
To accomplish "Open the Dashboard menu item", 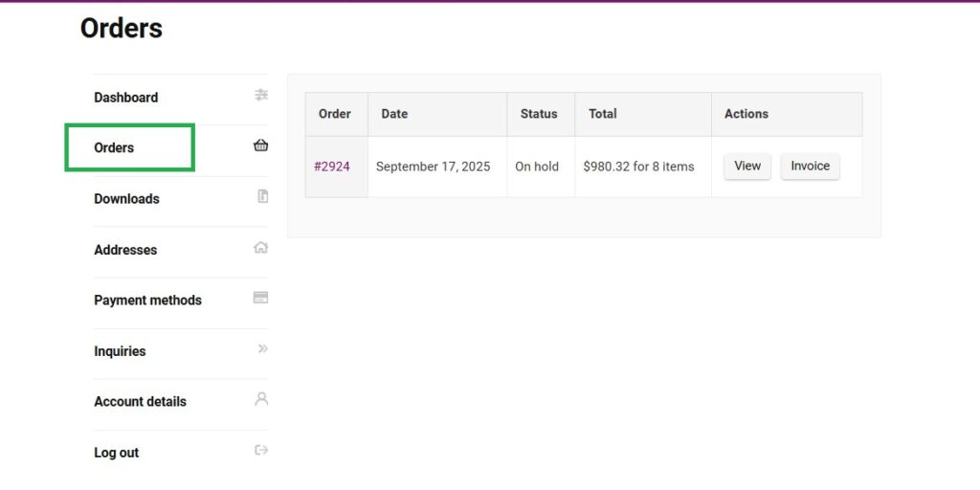I will [125, 98].
